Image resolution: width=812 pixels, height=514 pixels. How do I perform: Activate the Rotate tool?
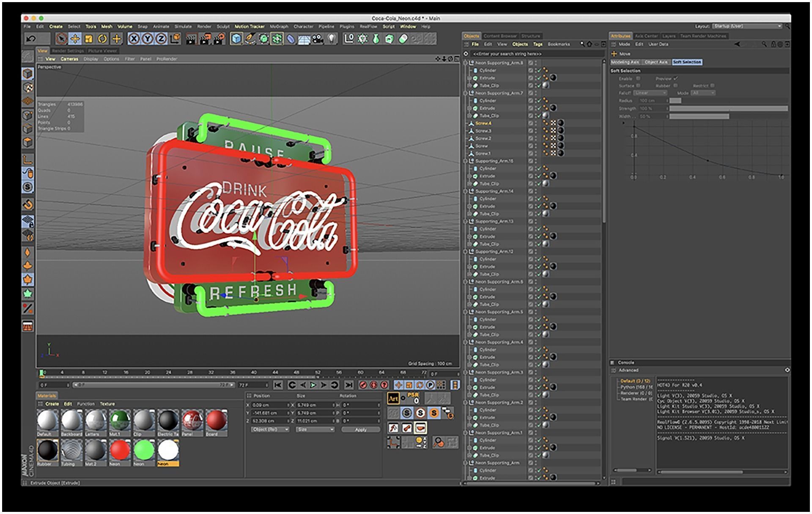[x=102, y=39]
